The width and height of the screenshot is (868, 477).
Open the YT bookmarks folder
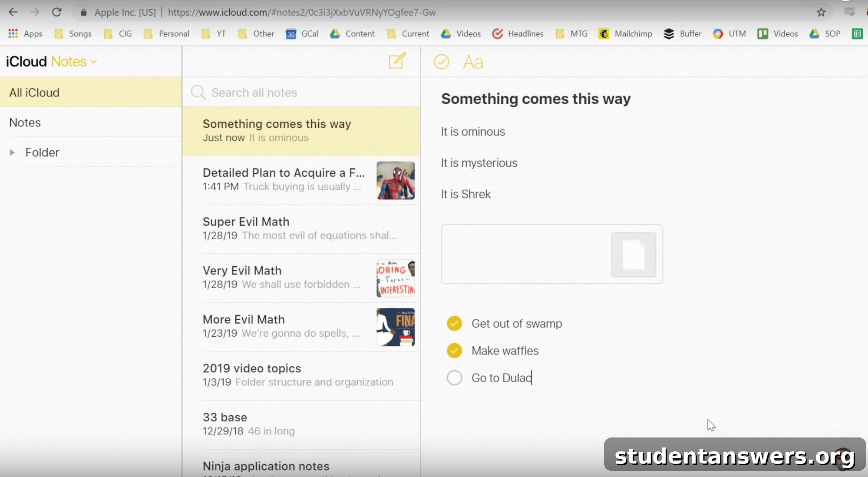(214, 33)
